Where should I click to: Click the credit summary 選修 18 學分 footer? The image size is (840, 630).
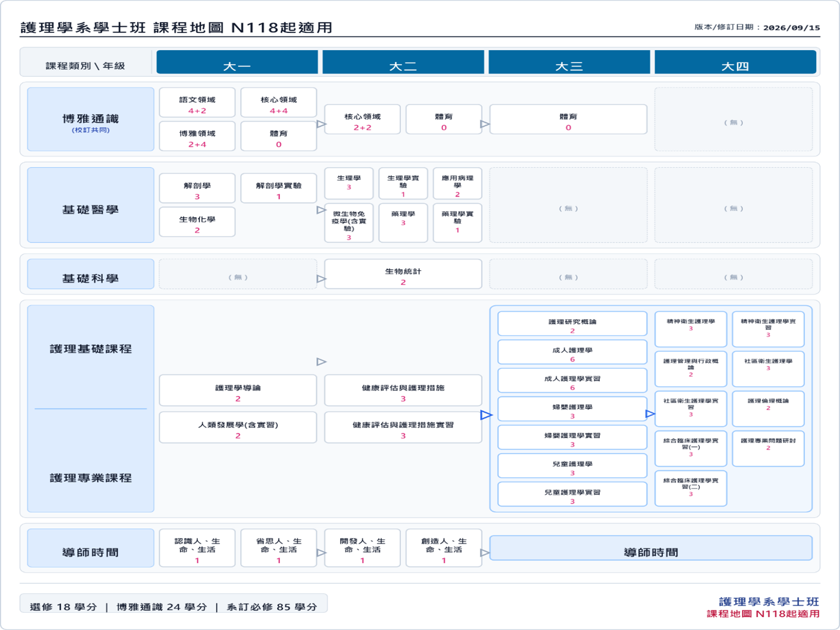(63, 607)
